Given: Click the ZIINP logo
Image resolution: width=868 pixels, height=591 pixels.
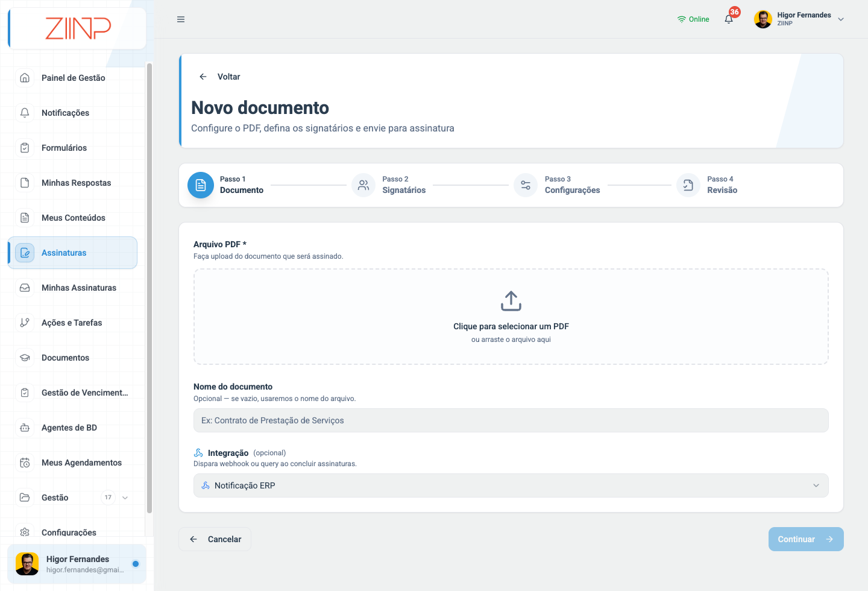Looking at the screenshot, I should click(x=78, y=28).
